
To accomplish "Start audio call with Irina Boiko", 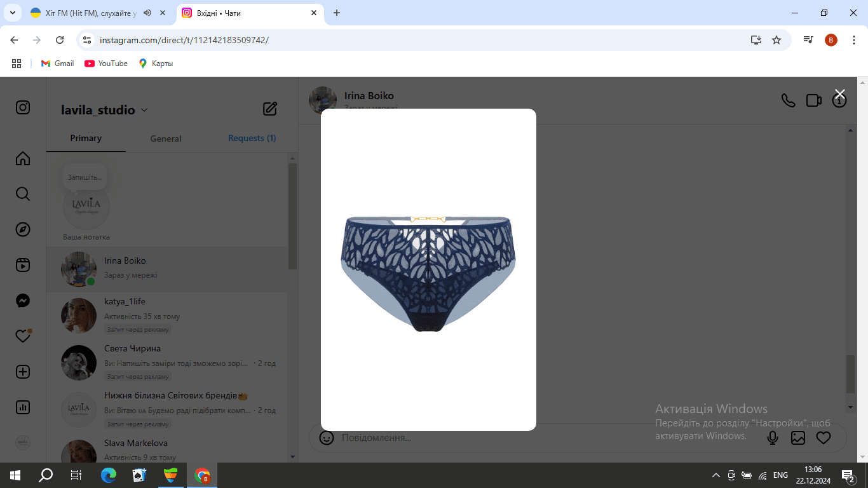I will tap(788, 100).
